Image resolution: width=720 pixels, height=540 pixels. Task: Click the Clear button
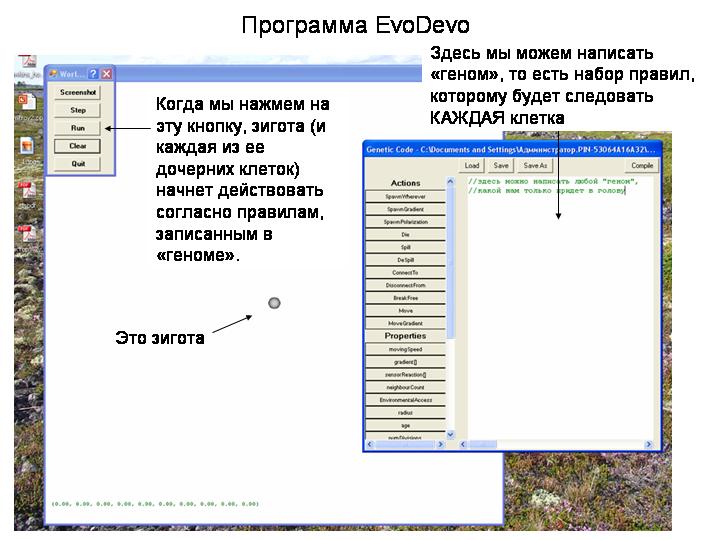pyautogui.click(x=78, y=146)
